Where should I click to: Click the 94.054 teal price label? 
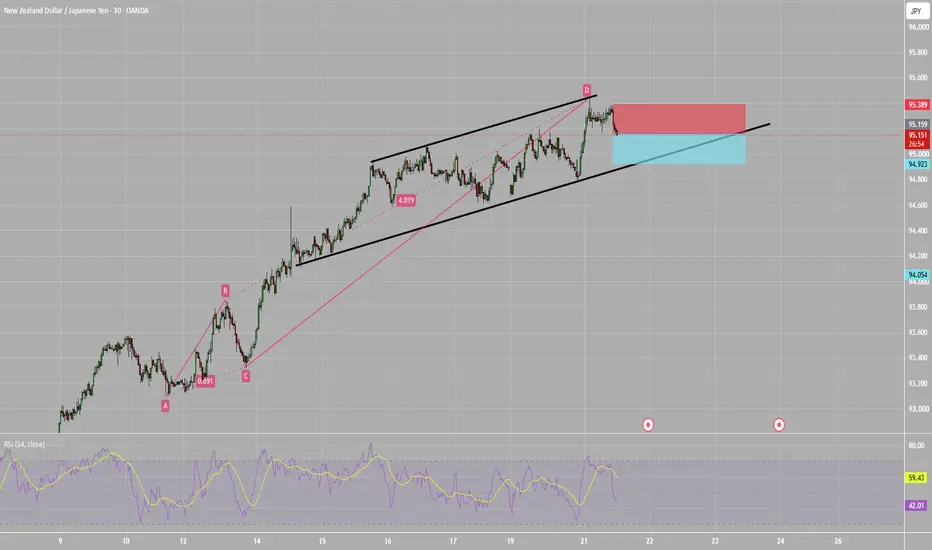pos(917,275)
